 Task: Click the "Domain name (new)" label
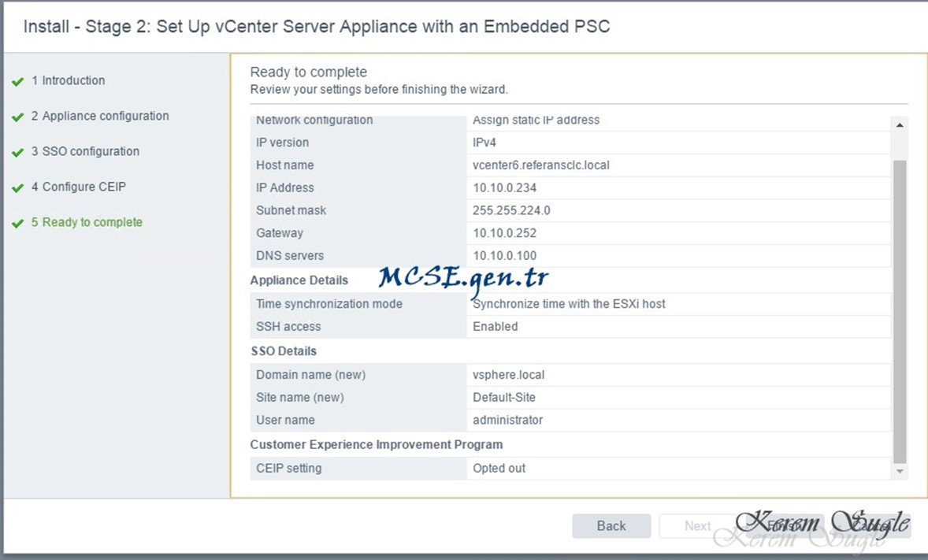(310, 375)
